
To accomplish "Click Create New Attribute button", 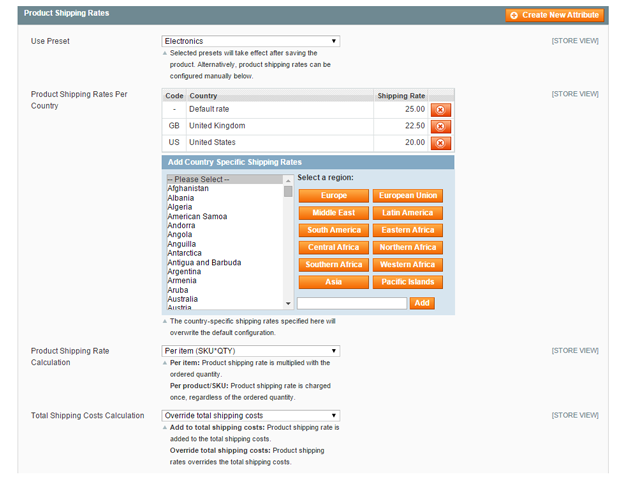I will tap(553, 15).
